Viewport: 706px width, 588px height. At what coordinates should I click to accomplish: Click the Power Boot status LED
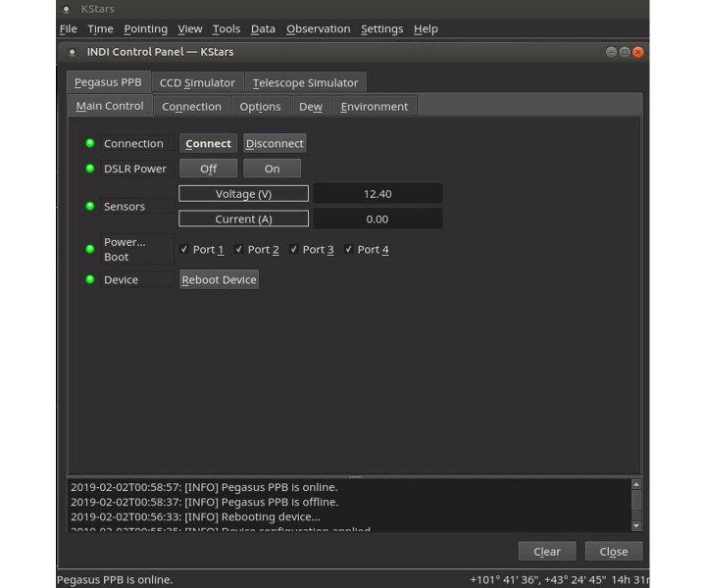click(x=90, y=249)
